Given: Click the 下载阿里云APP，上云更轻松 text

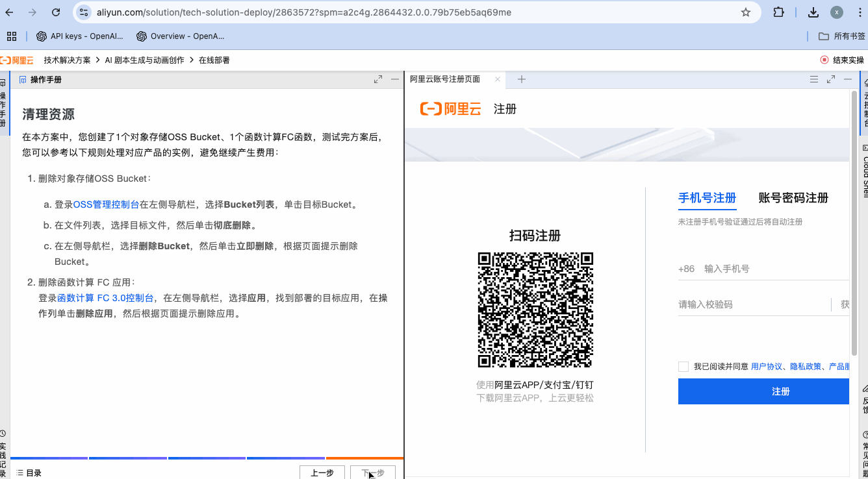Looking at the screenshot, I should 535,398.
